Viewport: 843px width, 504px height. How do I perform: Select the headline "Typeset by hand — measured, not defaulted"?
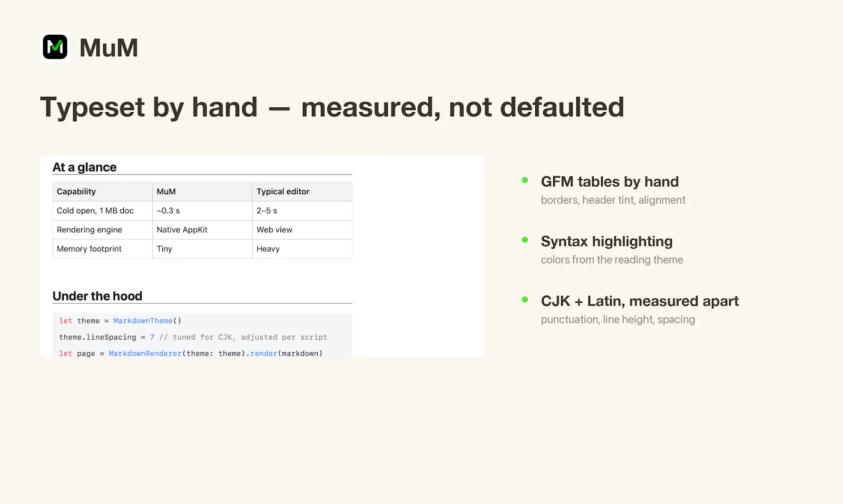(x=332, y=107)
